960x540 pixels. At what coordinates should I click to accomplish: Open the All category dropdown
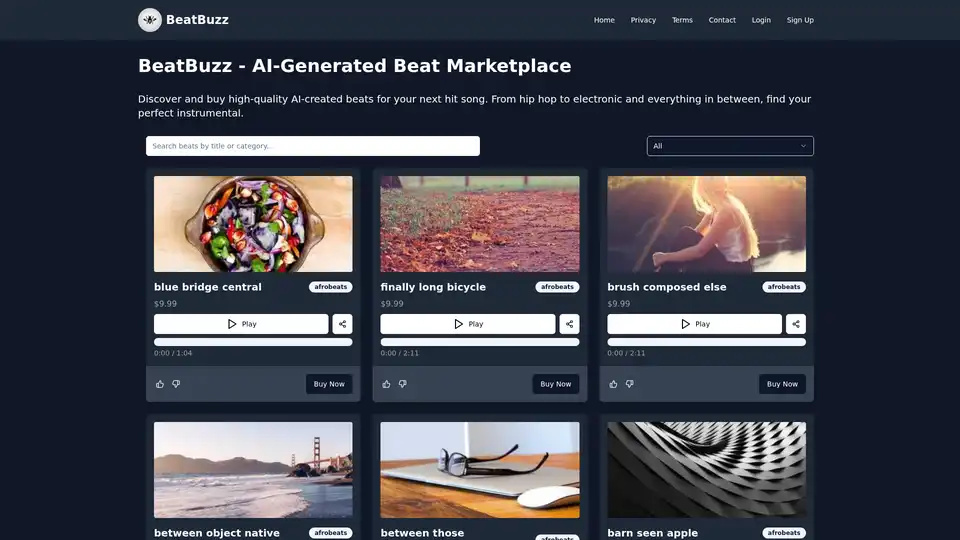point(730,146)
